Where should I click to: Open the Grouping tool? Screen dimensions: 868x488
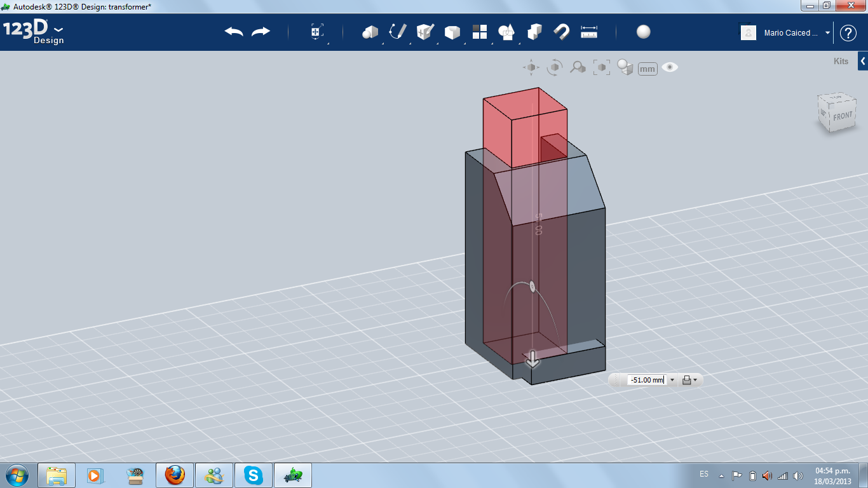[x=506, y=32]
